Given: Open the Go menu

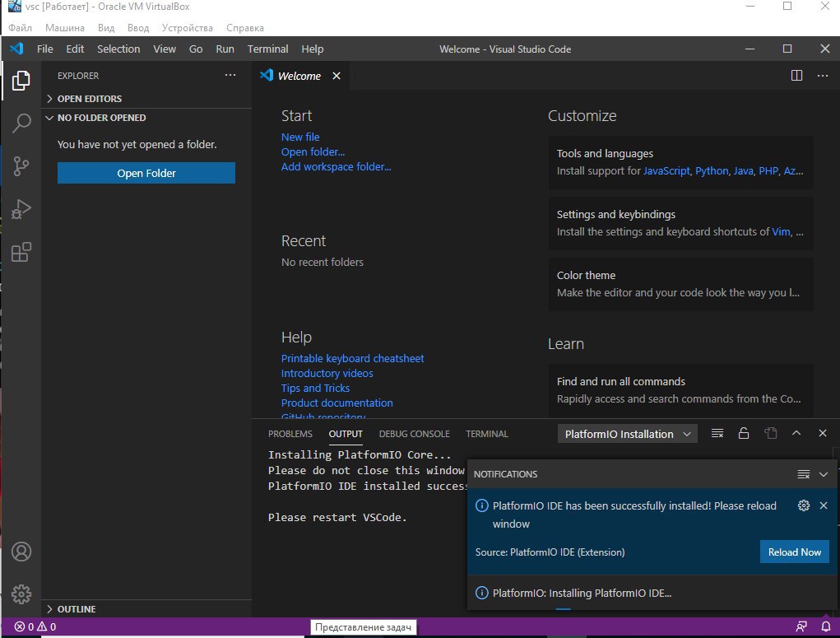Looking at the screenshot, I should [x=196, y=49].
